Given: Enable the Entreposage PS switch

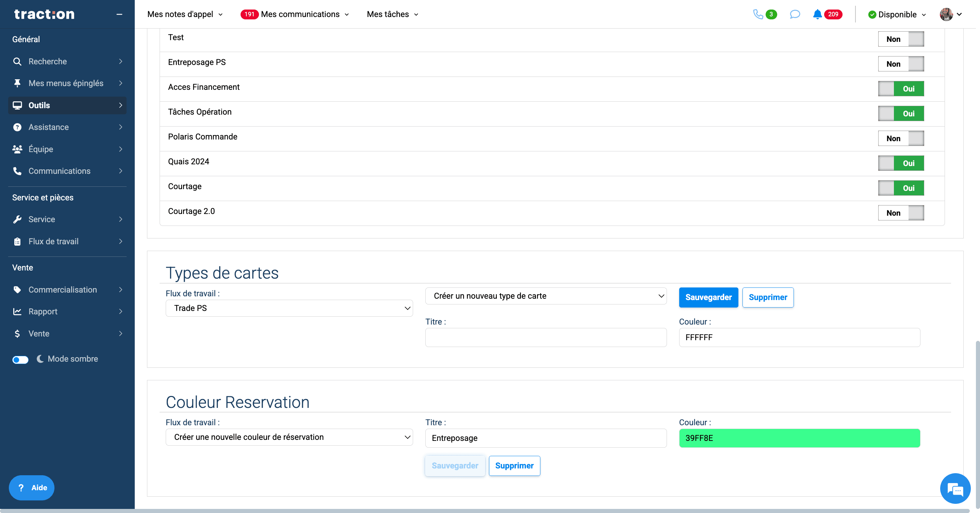Looking at the screenshot, I should click(900, 64).
